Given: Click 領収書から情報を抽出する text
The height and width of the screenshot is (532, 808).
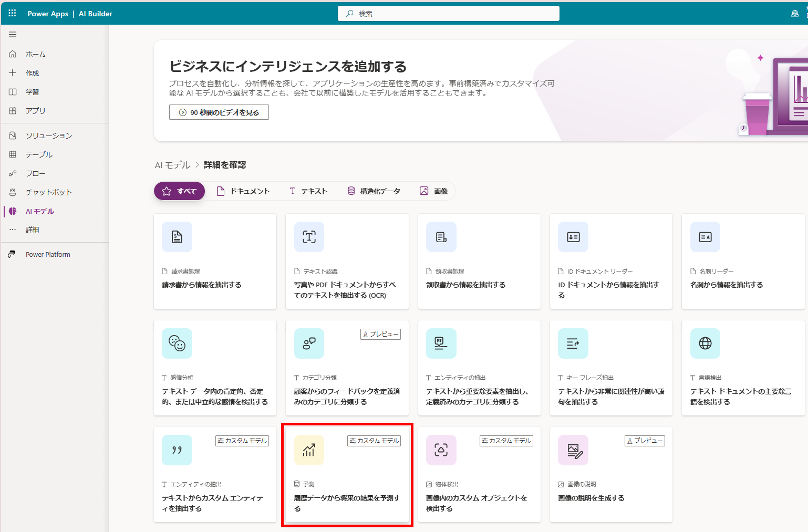Looking at the screenshot, I should coord(466,285).
